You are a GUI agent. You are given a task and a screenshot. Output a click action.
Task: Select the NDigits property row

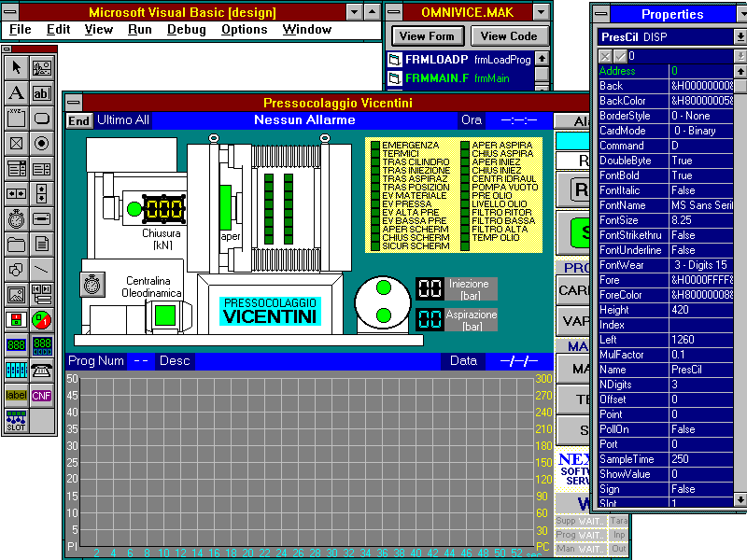(666, 385)
